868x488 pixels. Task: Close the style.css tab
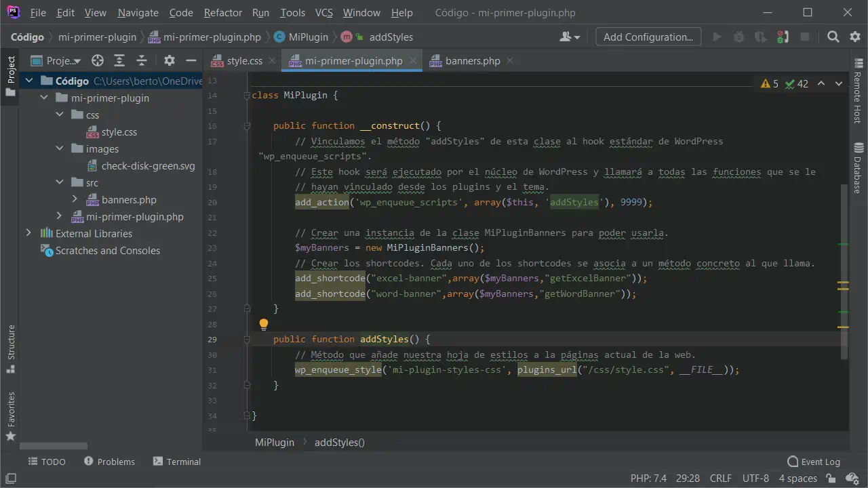[271, 60]
